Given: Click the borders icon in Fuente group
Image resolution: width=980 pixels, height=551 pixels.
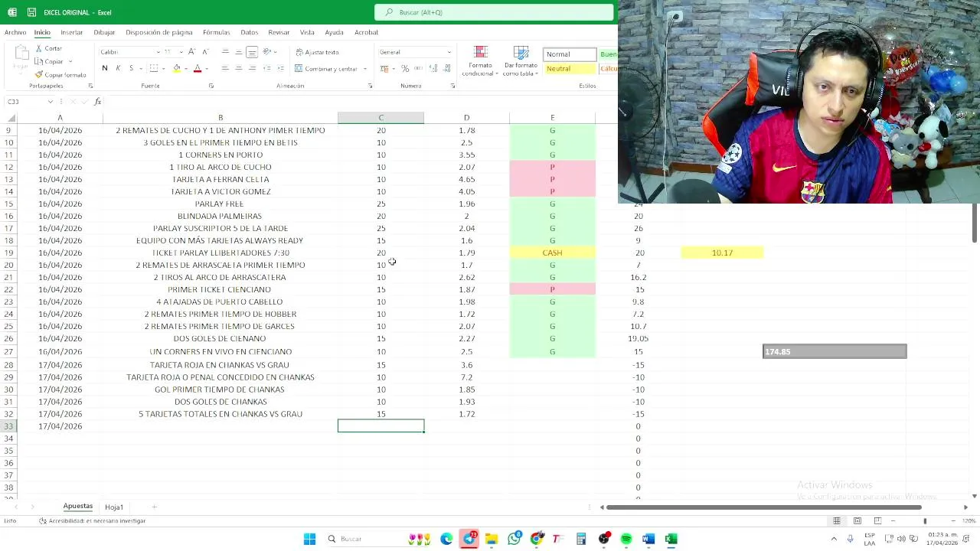Looking at the screenshot, I should [x=154, y=68].
